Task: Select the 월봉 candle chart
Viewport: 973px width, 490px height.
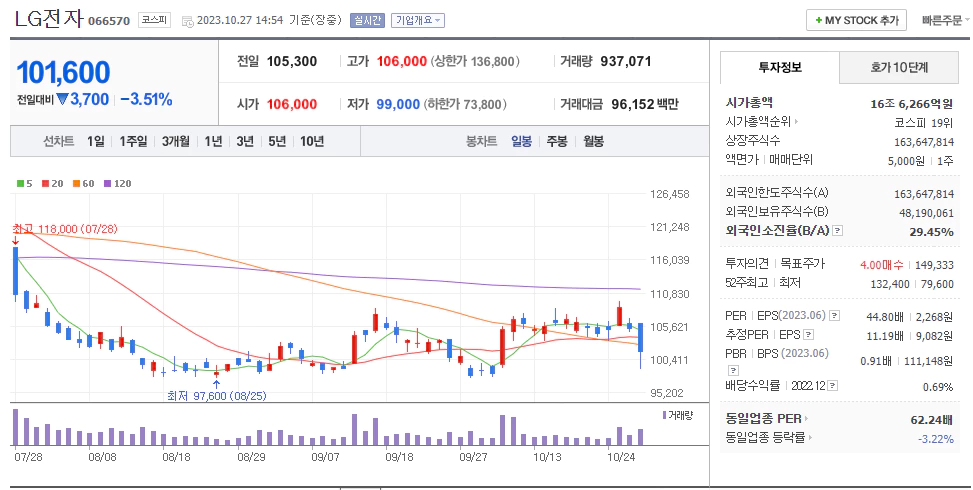Action: click(593, 141)
